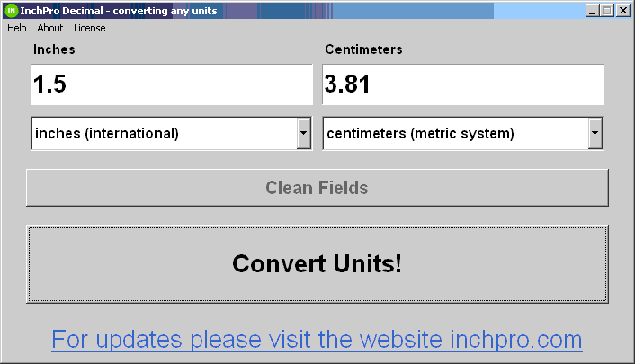Open the License menu
Viewport: 635px width, 364px height.
click(90, 28)
